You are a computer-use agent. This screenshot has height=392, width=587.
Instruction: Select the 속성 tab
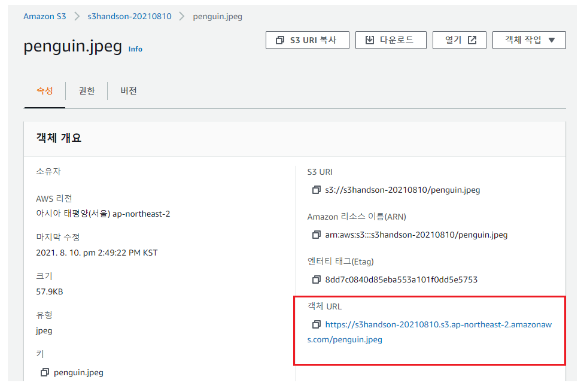point(44,90)
